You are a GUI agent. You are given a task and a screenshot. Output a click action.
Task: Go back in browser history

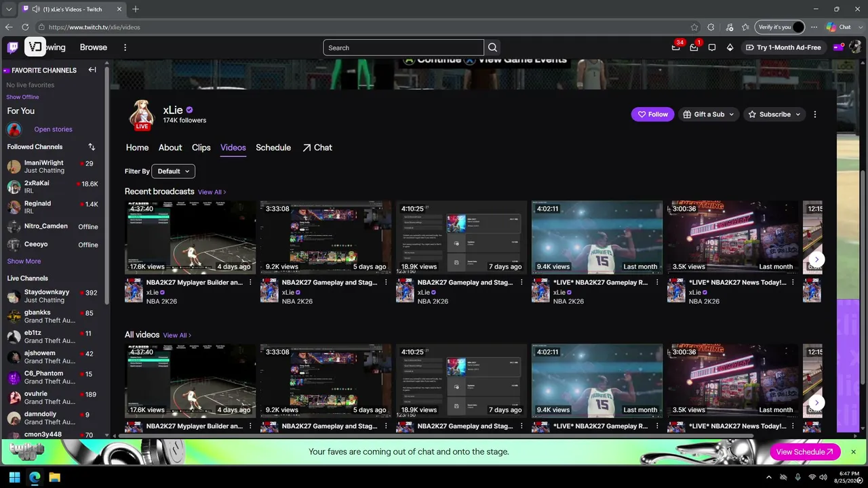[x=9, y=27]
